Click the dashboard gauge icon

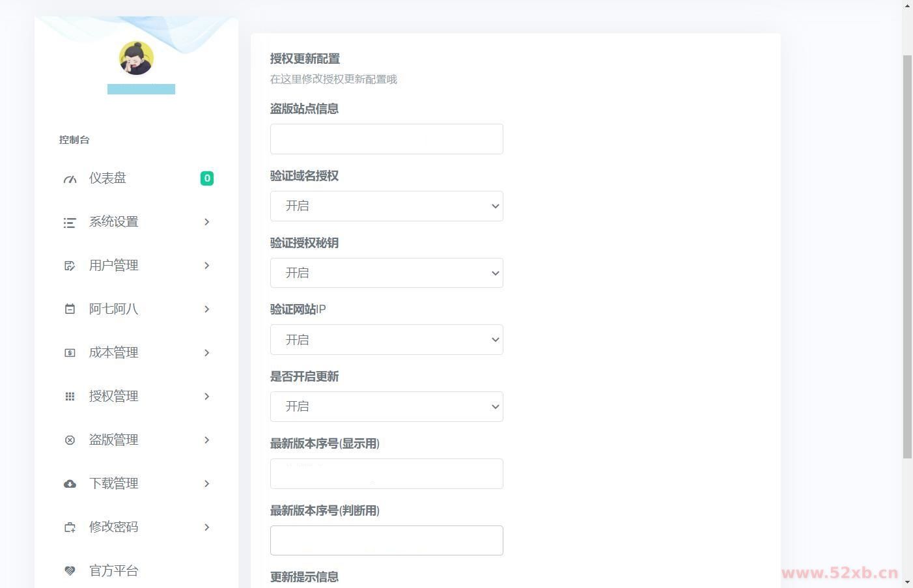tap(70, 179)
